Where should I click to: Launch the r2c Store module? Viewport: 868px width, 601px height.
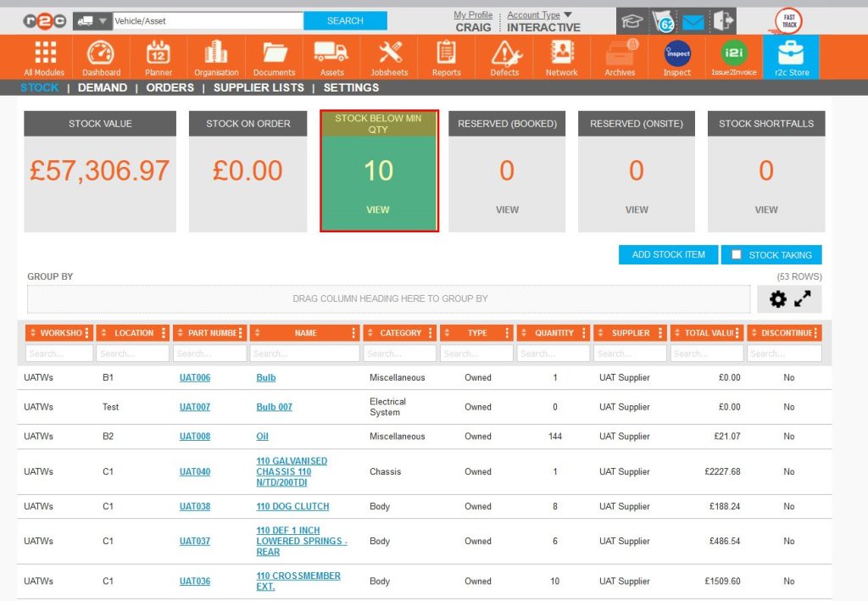click(791, 58)
